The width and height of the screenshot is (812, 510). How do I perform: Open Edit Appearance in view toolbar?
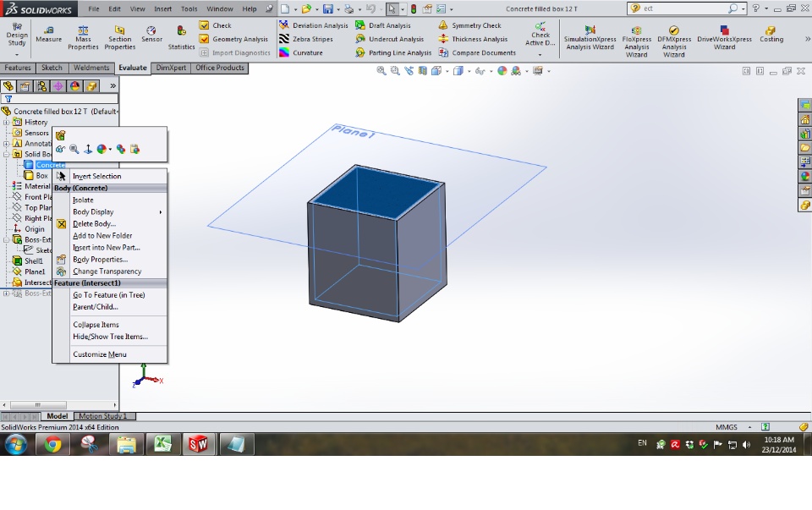click(502, 71)
